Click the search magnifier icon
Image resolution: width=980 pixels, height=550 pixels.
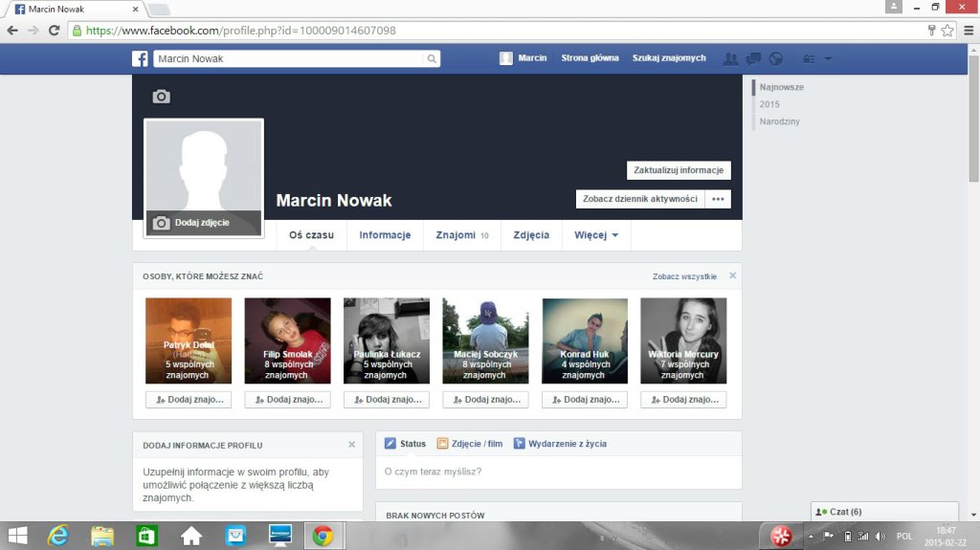coord(432,58)
